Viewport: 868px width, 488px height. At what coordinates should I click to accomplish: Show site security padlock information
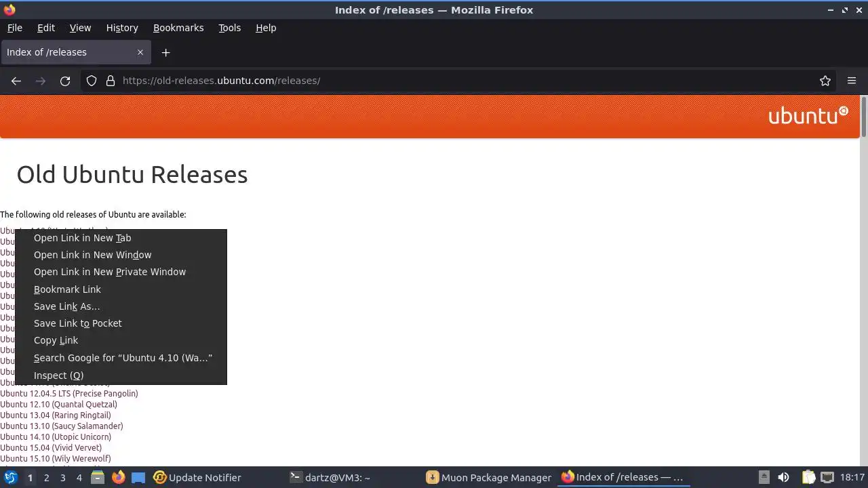[x=111, y=81]
